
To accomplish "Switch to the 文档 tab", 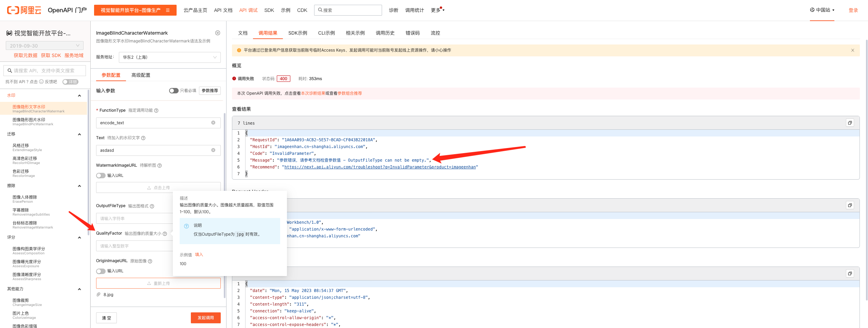I will coord(243,33).
